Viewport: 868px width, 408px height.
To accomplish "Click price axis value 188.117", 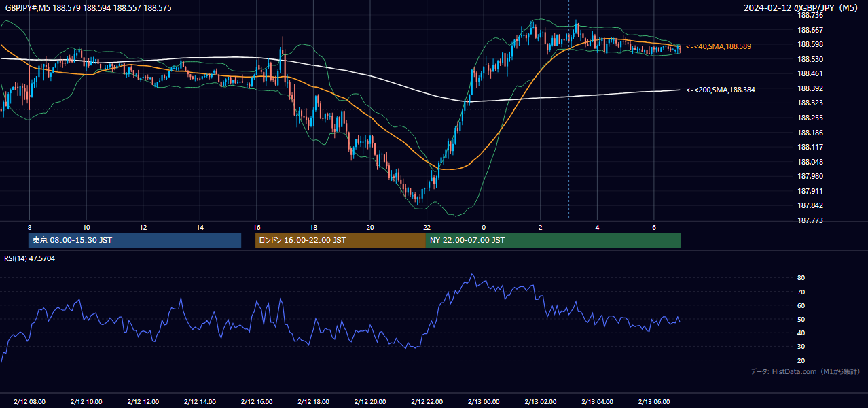I will pos(810,147).
